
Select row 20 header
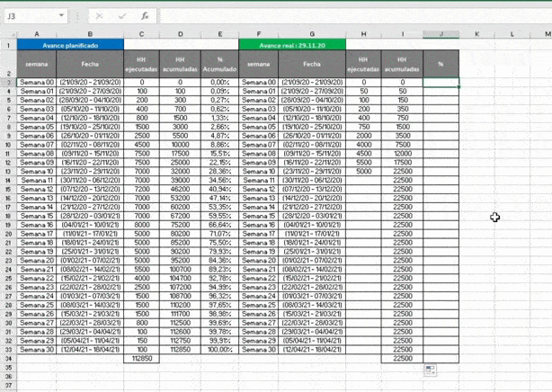[8, 234]
